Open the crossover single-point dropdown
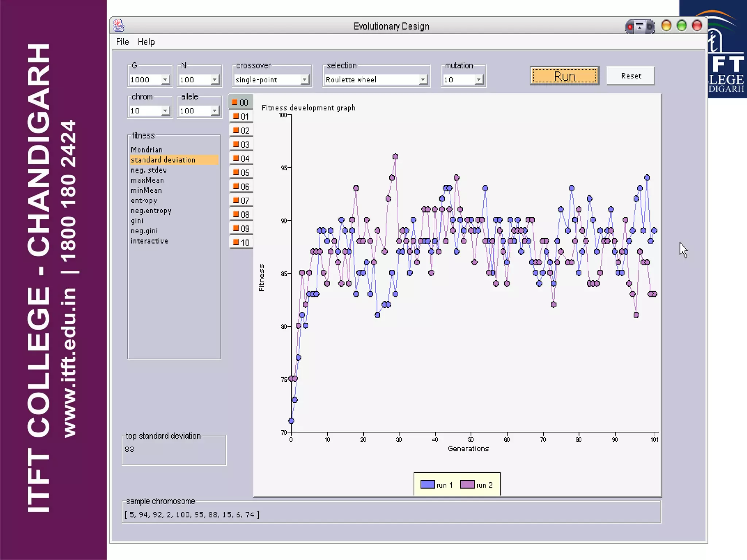 (304, 79)
